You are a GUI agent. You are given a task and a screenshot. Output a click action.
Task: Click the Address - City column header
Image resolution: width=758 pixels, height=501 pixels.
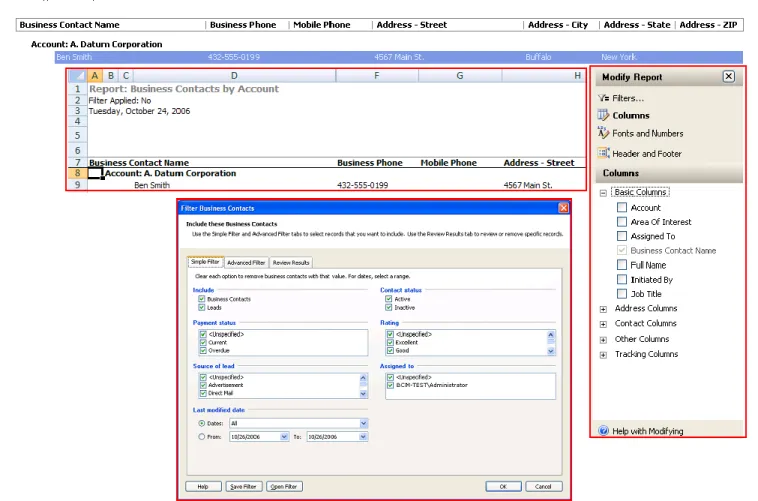pyautogui.click(x=558, y=25)
